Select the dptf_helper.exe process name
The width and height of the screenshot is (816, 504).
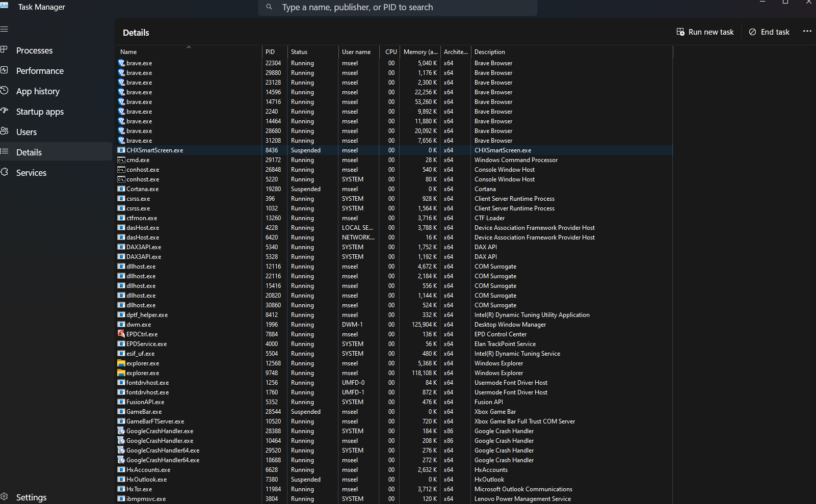147,315
